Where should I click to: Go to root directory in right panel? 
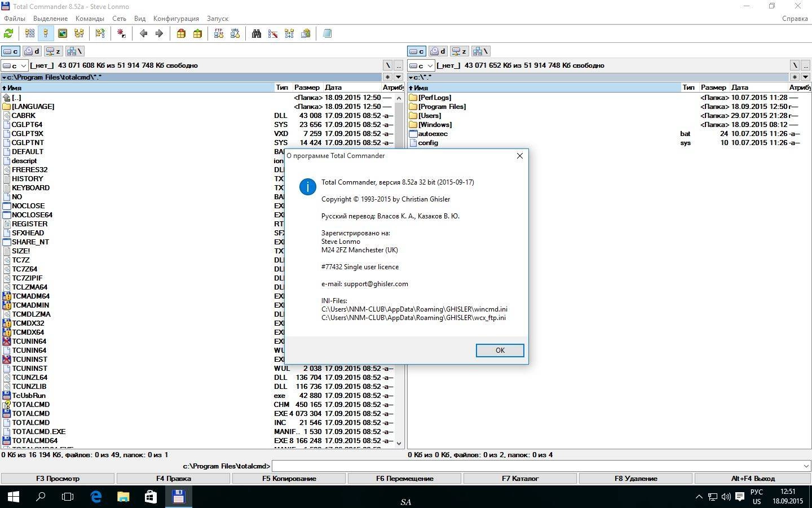(795, 65)
